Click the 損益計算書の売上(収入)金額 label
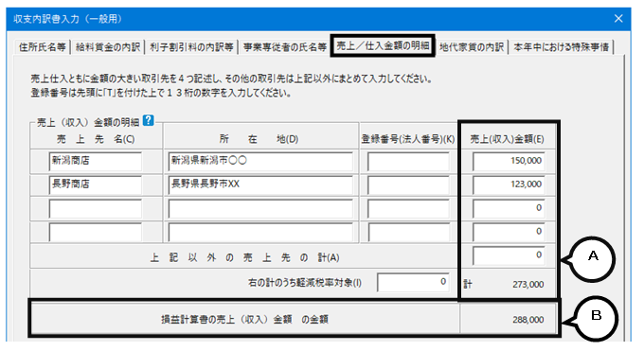644x351 pixels. (x=244, y=320)
